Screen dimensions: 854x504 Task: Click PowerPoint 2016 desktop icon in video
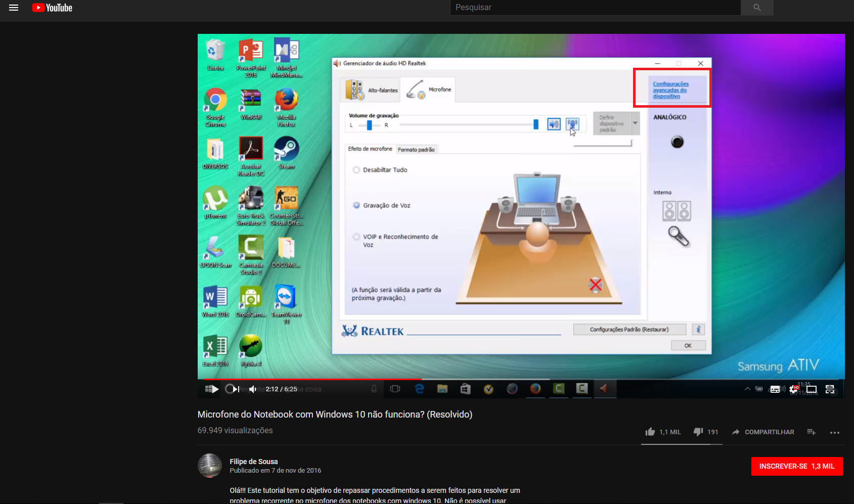(251, 57)
